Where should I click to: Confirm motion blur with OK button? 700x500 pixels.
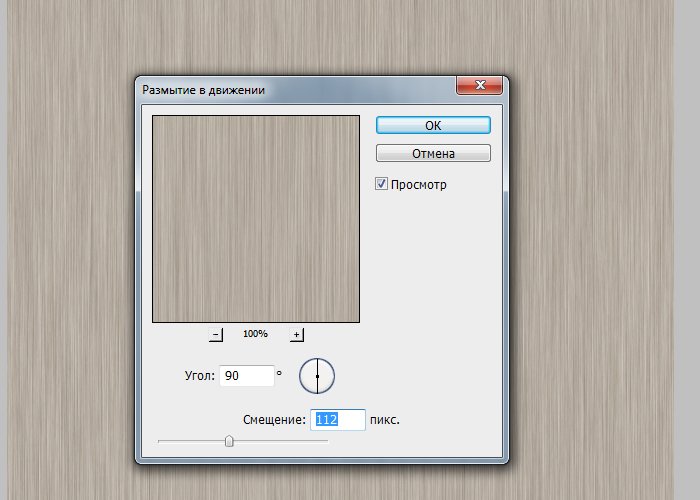[433, 125]
